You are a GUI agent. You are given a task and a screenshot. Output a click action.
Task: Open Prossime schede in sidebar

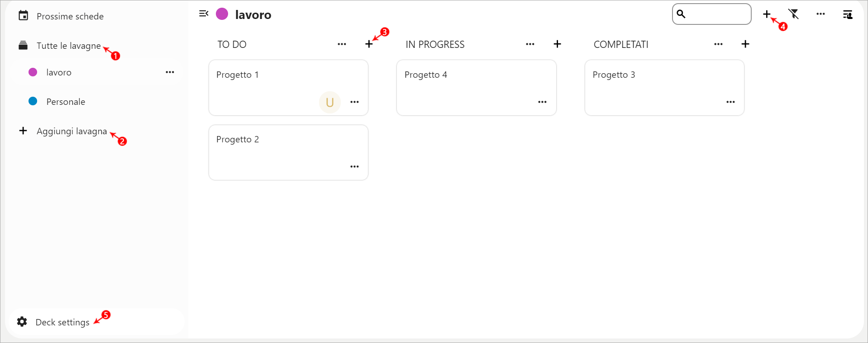click(x=70, y=16)
